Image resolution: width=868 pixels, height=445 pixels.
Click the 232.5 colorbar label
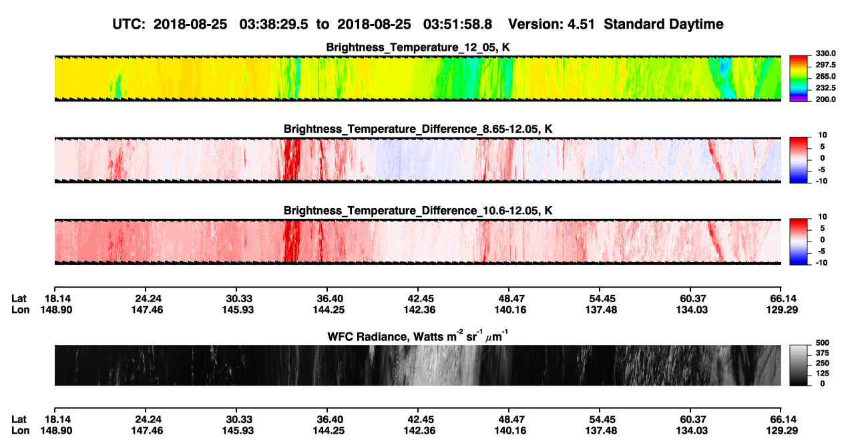pos(825,88)
